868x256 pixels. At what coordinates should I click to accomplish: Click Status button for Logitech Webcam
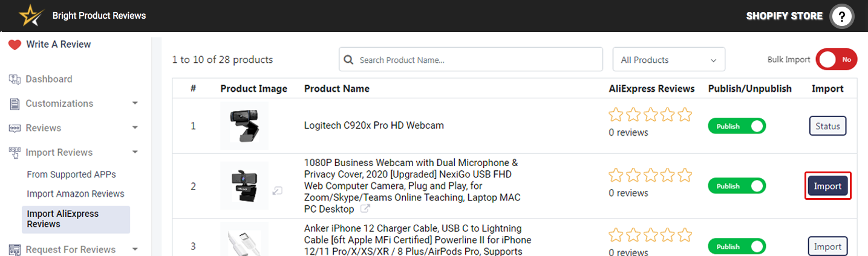827,126
